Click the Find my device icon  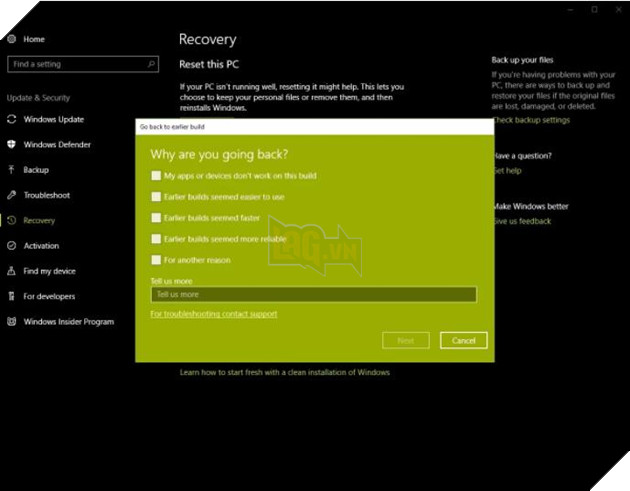click(12, 271)
